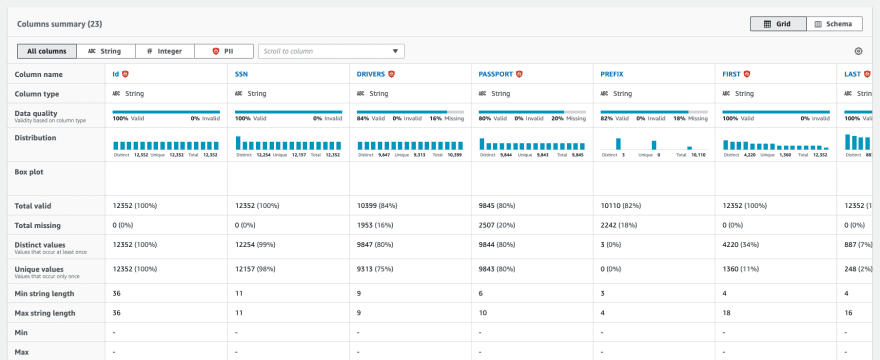The height and width of the screenshot is (360, 880).
Task: Click the PII shield icon beside FIRST
Action: (x=747, y=74)
